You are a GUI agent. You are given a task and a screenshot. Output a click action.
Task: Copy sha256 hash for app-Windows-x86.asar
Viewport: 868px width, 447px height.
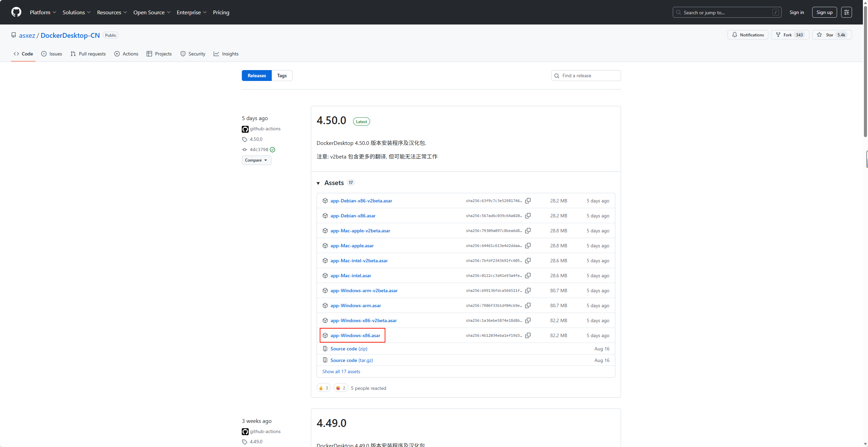point(528,335)
